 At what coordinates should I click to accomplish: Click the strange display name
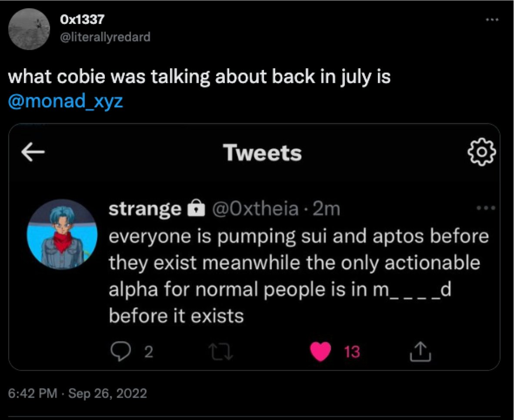(144, 210)
